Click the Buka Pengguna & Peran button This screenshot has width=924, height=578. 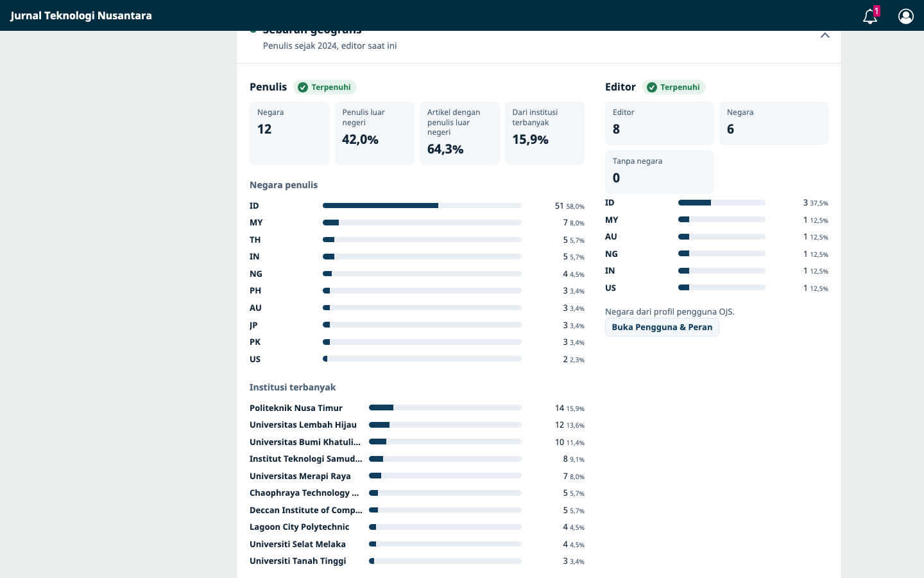662,328
